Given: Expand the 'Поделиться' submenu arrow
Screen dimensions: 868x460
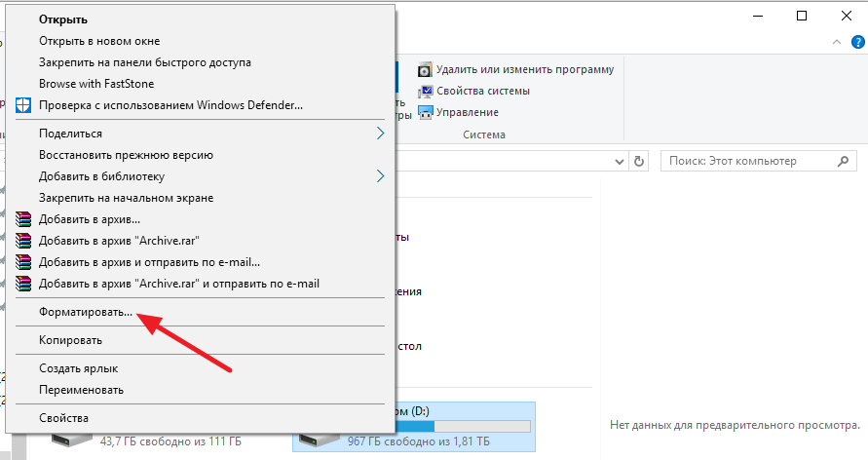Looking at the screenshot, I should [381, 134].
